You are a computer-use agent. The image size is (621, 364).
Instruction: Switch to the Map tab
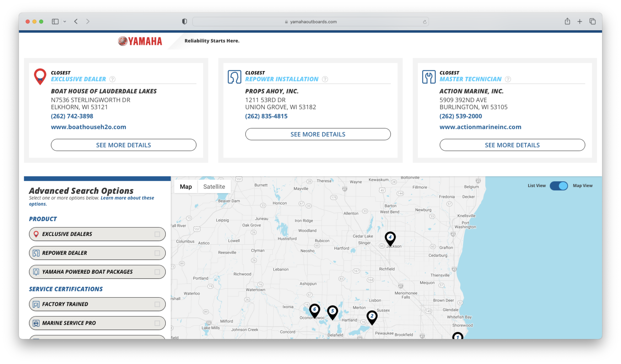[x=186, y=187]
